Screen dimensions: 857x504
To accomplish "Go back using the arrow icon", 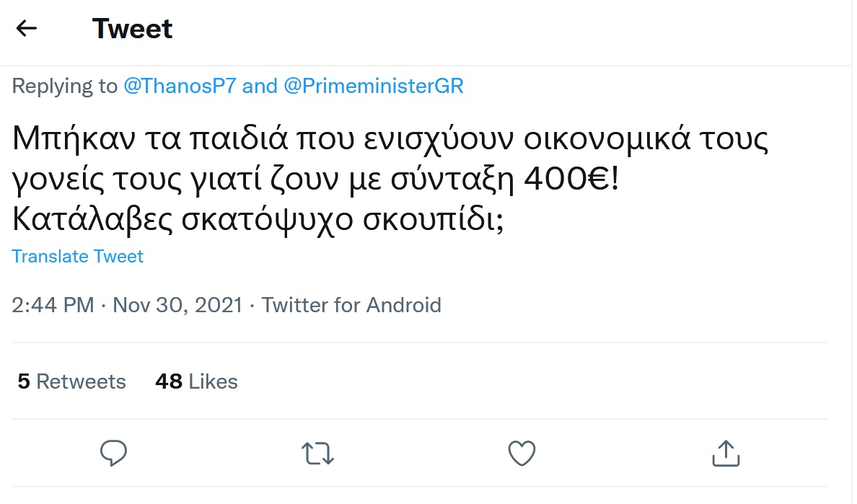I will (x=27, y=29).
